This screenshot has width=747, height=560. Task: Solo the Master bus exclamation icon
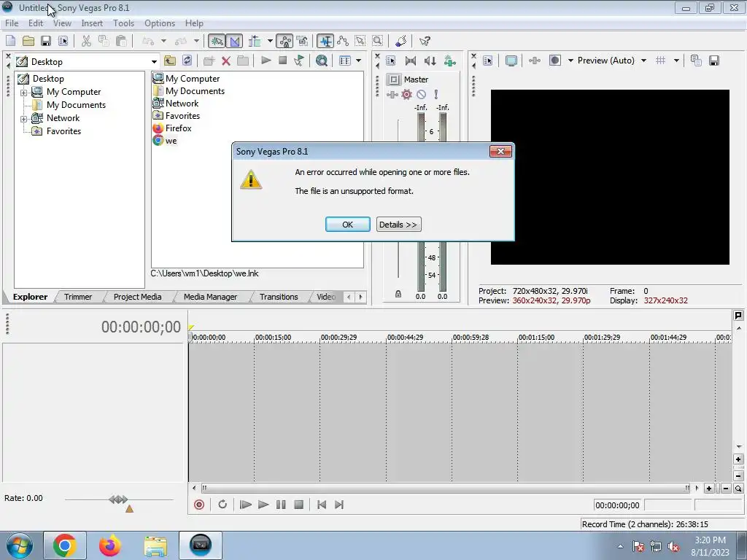436,94
